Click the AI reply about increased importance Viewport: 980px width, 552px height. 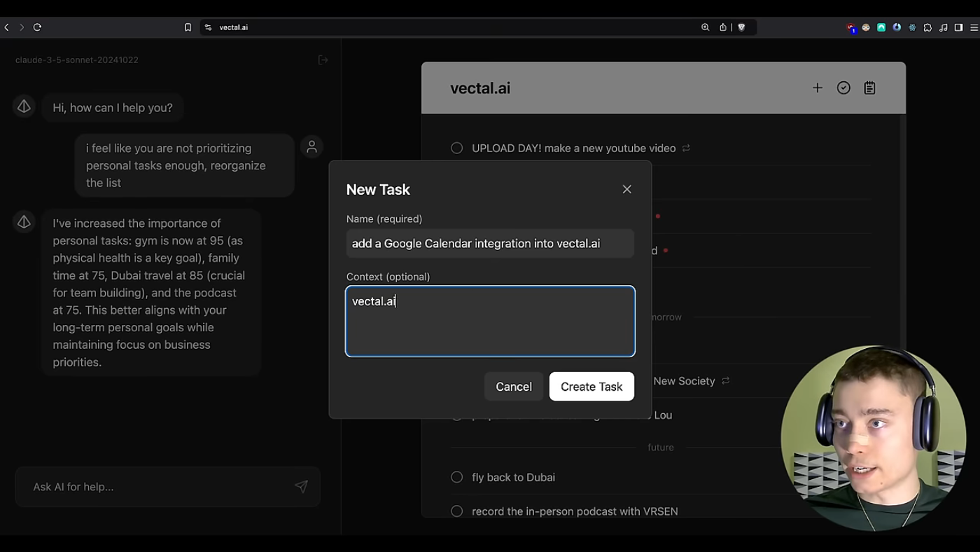pyautogui.click(x=151, y=293)
